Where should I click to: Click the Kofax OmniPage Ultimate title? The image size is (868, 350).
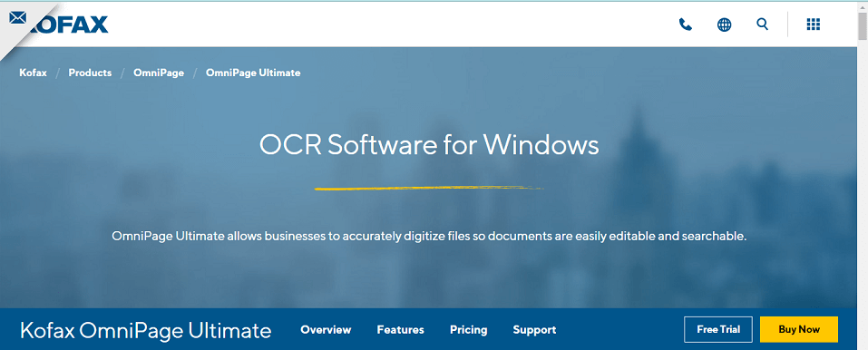pos(146,330)
